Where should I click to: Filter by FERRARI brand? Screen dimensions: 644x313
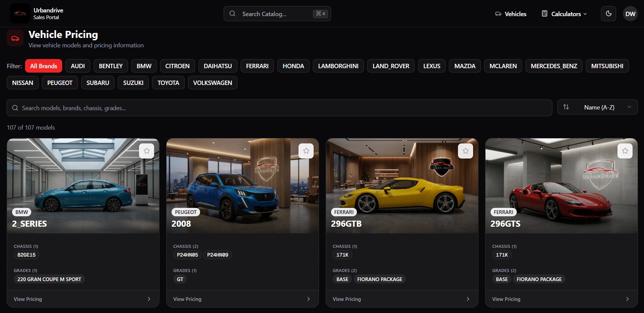pyautogui.click(x=257, y=66)
